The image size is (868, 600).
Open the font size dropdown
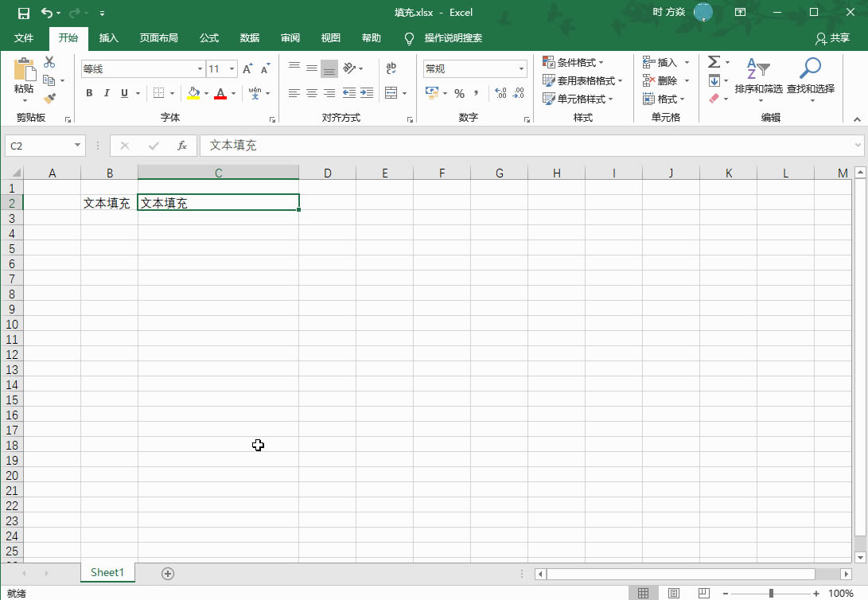pyautogui.click(x=233, y=68)
